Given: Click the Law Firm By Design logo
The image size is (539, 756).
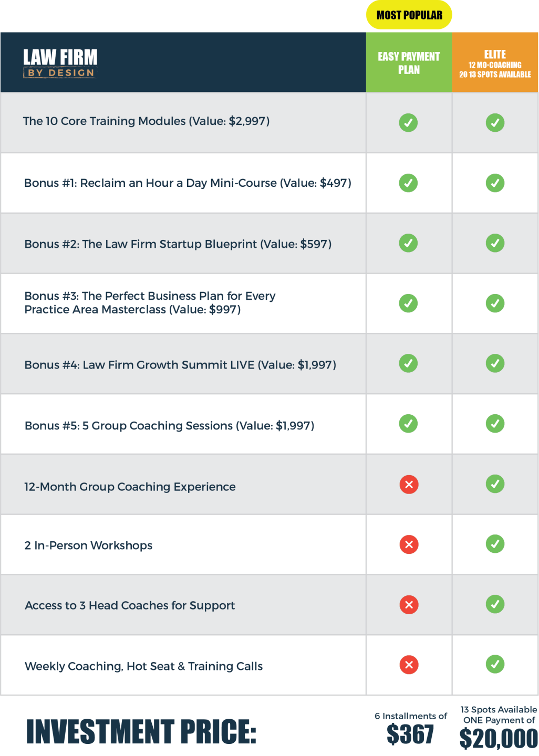Looking at the screenshot, I should pyautogui.click(x=60, y=63).
